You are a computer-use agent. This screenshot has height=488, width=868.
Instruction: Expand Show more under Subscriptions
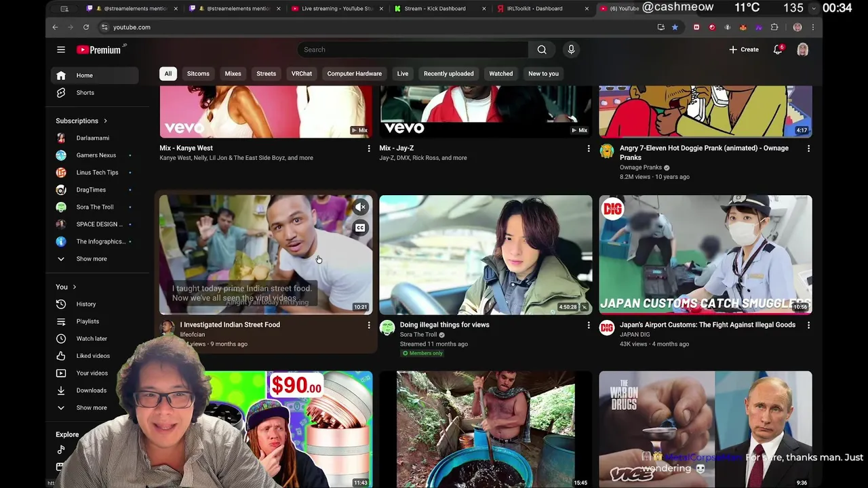click(x=95, y=258)
